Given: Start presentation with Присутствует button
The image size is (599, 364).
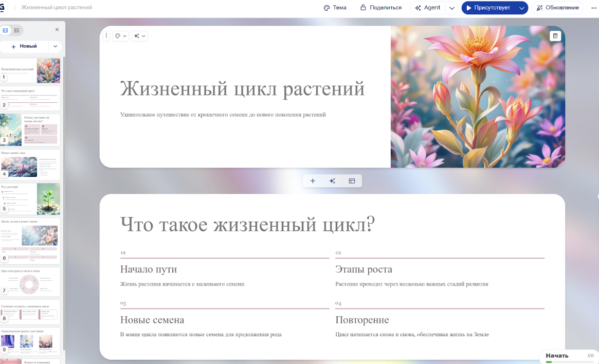Looking at the screenshot, I should pyautogui.click(x=487, y=8).
